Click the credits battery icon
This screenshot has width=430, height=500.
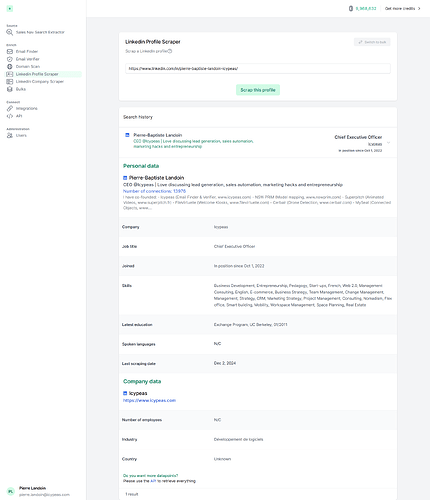[351, 8]
